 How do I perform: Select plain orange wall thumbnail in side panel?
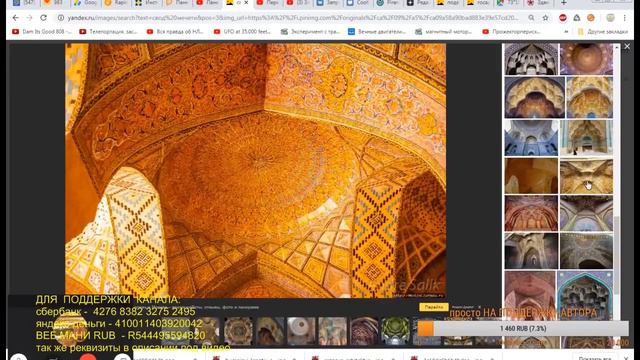pyautogui.click(x=531, y=176)
